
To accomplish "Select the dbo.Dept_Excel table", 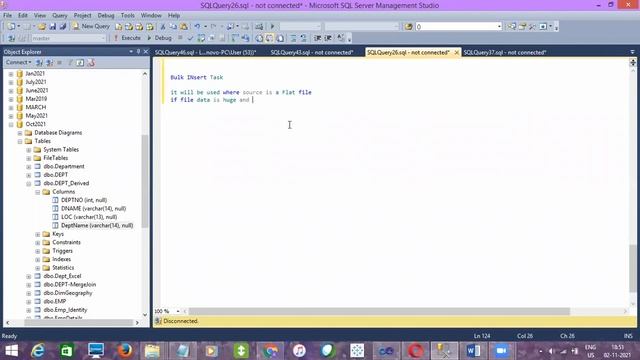I will tap(62, 276).
